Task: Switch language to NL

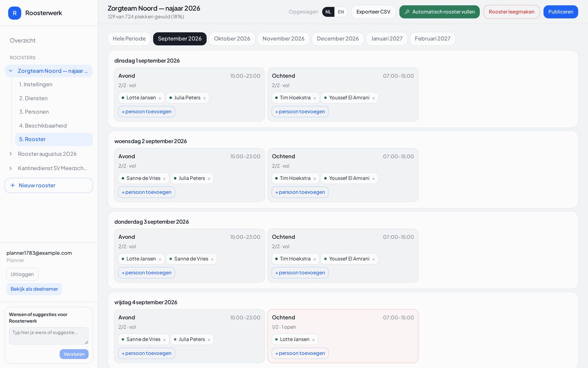Action: coord(328,12)
